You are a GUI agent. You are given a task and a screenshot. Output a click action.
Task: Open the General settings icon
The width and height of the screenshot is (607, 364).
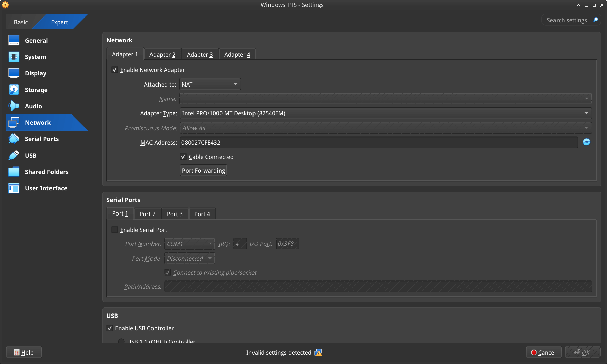14,40
